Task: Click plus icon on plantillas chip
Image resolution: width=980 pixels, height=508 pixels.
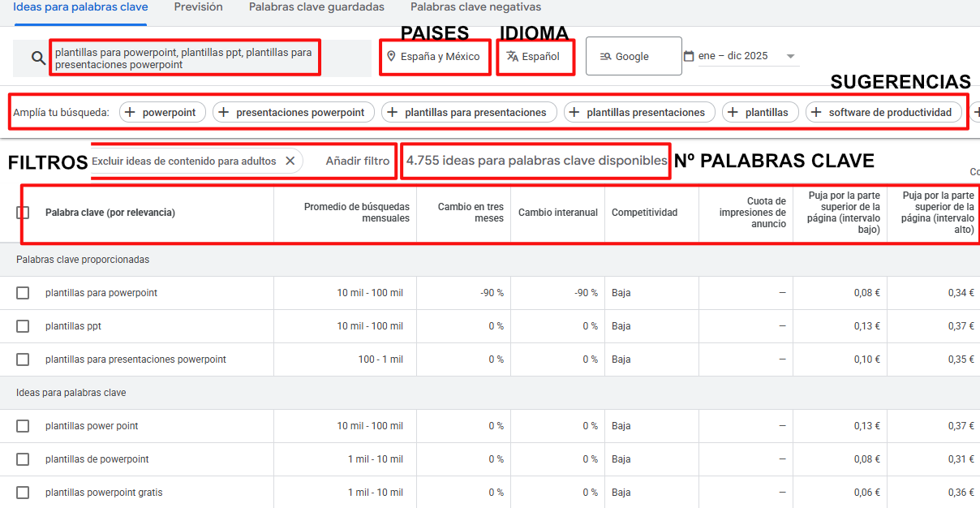Action: tap(733, 112)
